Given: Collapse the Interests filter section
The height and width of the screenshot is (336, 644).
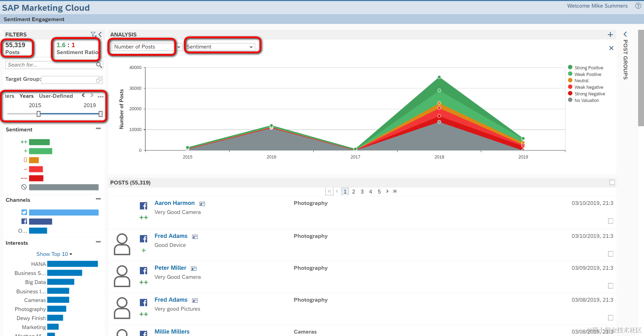Looking at the screenshot, I should [x=98, y=242].
